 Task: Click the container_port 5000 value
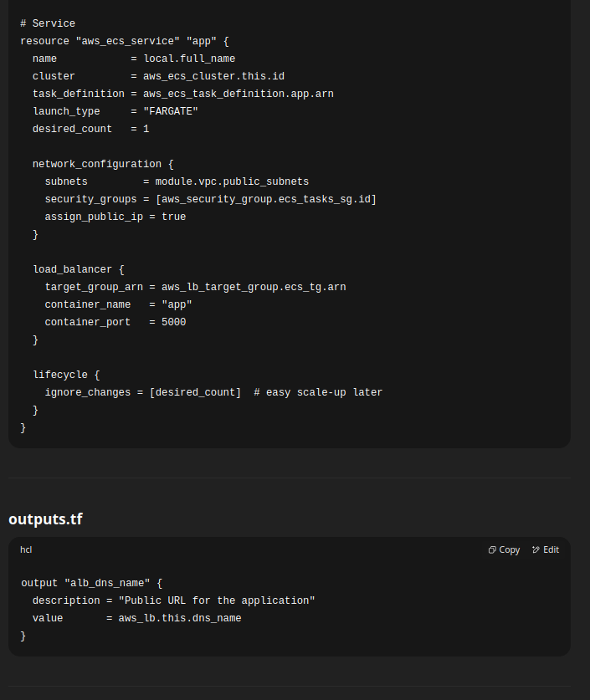pyautogui.click(x=172, y=321)
